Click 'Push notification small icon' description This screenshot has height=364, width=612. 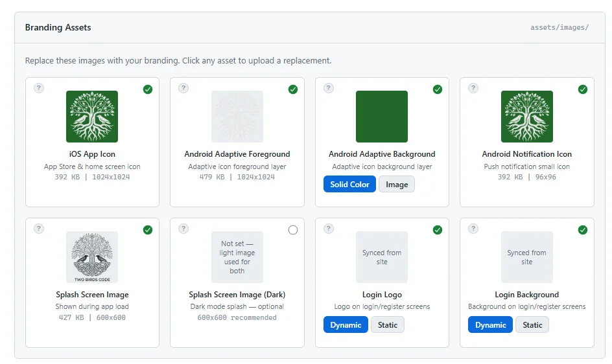[x=527, y=166]
